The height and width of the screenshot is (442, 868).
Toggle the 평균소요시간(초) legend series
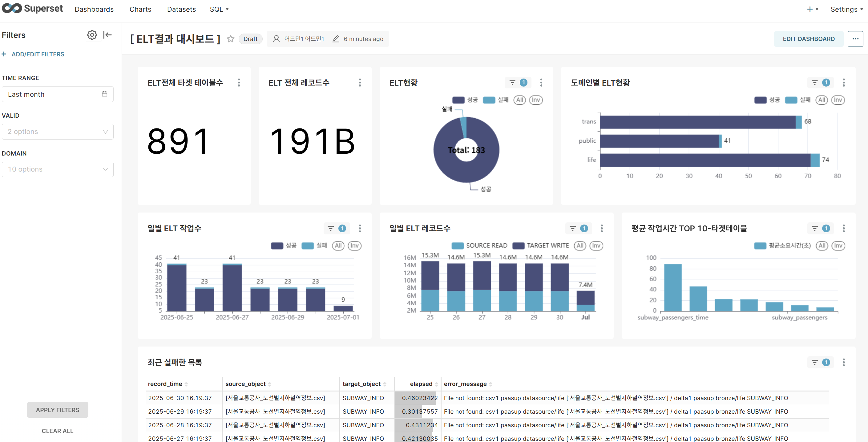(x=782, y=245)
